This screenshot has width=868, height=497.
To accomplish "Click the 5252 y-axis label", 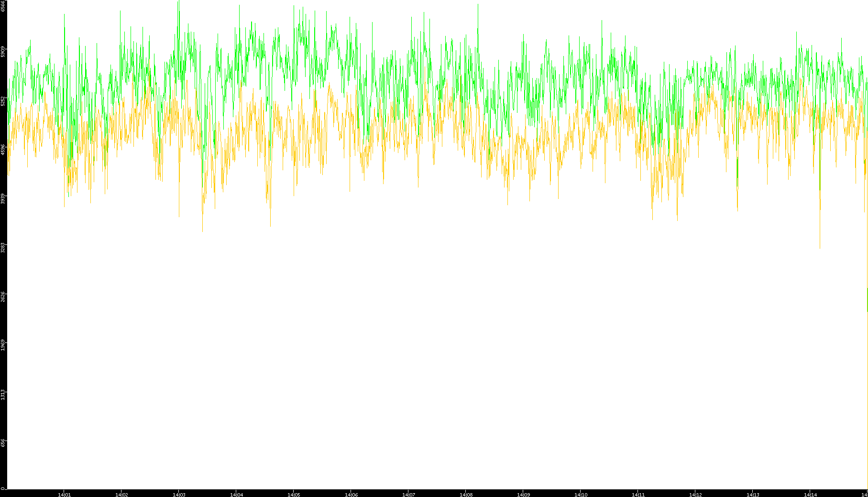I will (3, 100).
